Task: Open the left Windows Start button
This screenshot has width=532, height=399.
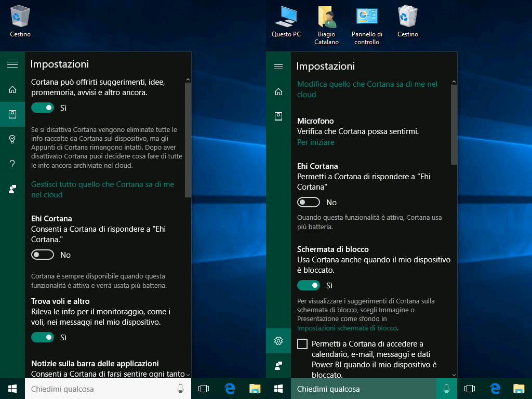Action: pos(12,389)
